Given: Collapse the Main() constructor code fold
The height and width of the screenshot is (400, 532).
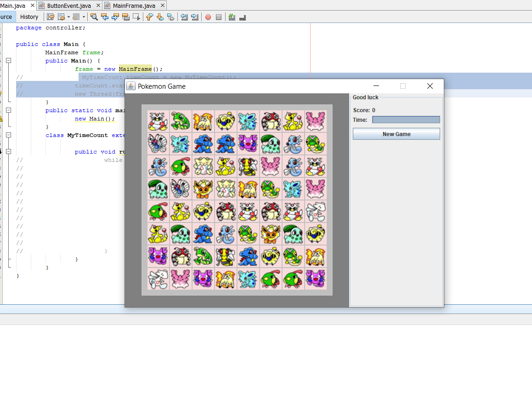Looking at the screenshot, I should pos(8,61).
